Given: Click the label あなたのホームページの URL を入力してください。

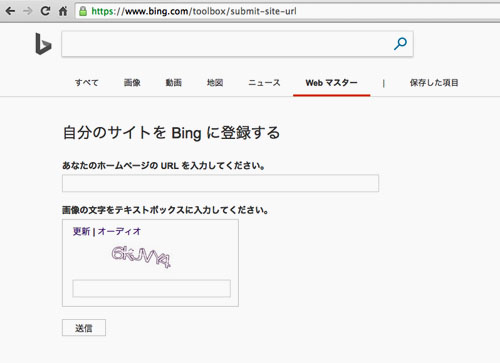Looking at the screenshot, I should pos(164,165).
